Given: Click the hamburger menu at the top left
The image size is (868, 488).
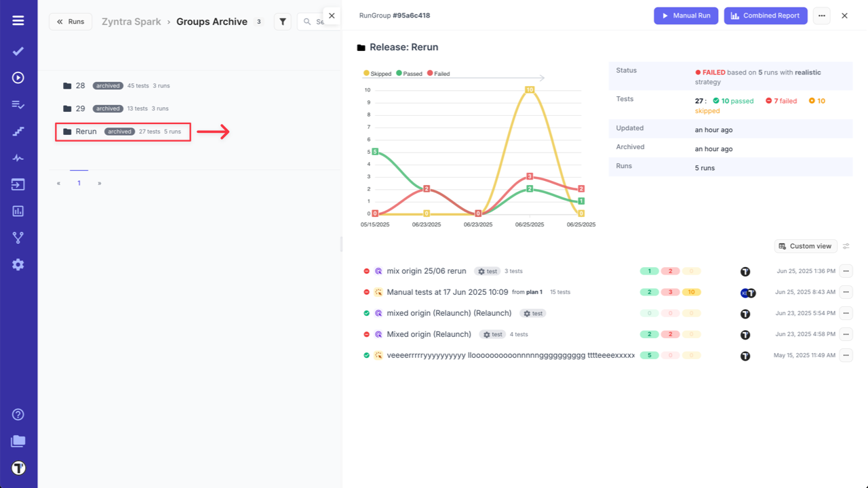Looking at the screenshot, I should pos(18,19).
